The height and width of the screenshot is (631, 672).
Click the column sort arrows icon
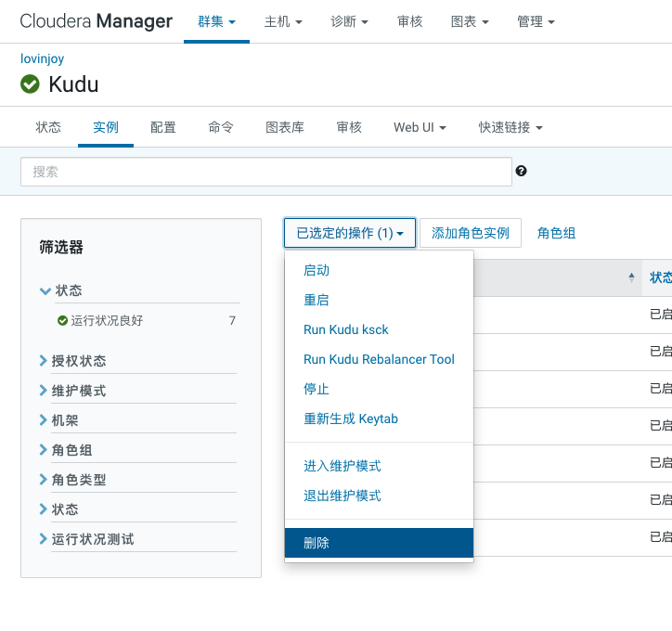coord(631,277)
